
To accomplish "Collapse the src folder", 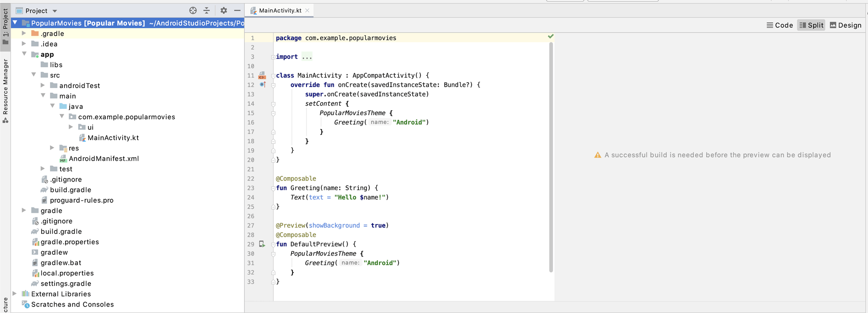I will (x=33, y=75).
